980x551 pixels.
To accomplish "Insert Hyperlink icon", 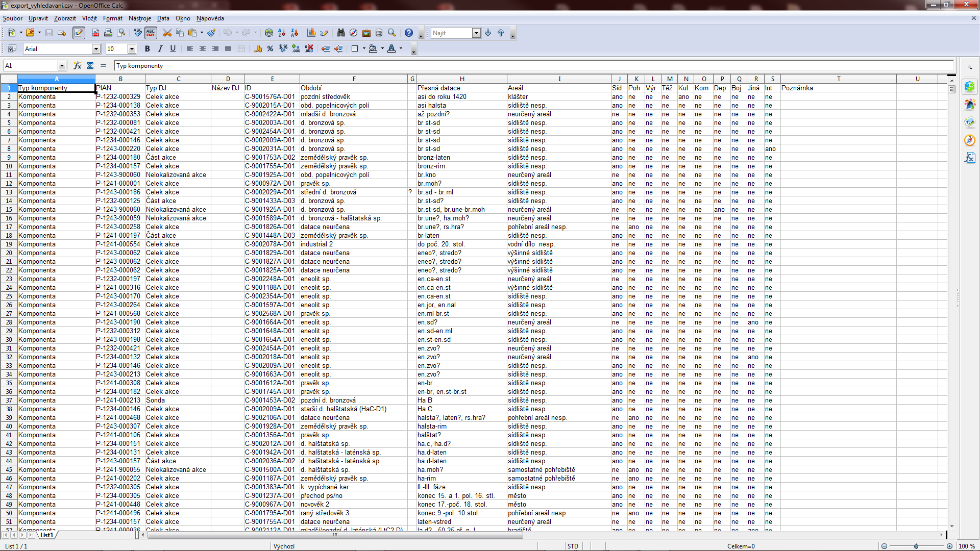I will 269,33.
